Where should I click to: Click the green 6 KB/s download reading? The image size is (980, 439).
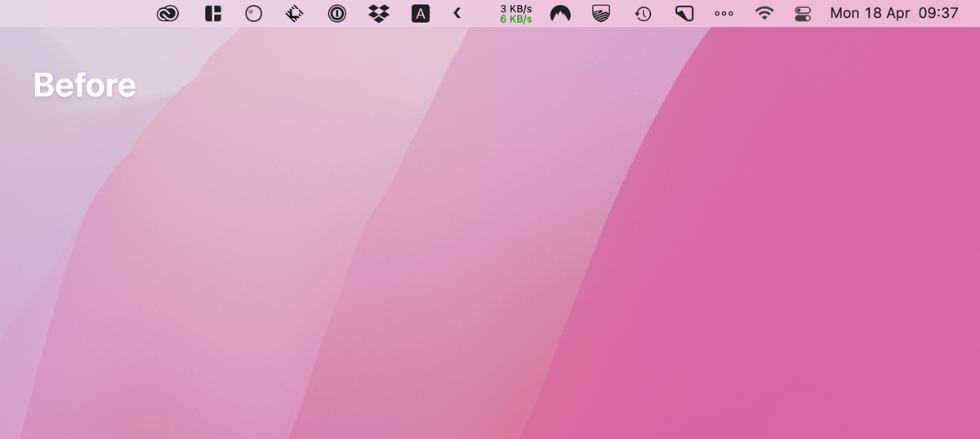tap(515, 19)
